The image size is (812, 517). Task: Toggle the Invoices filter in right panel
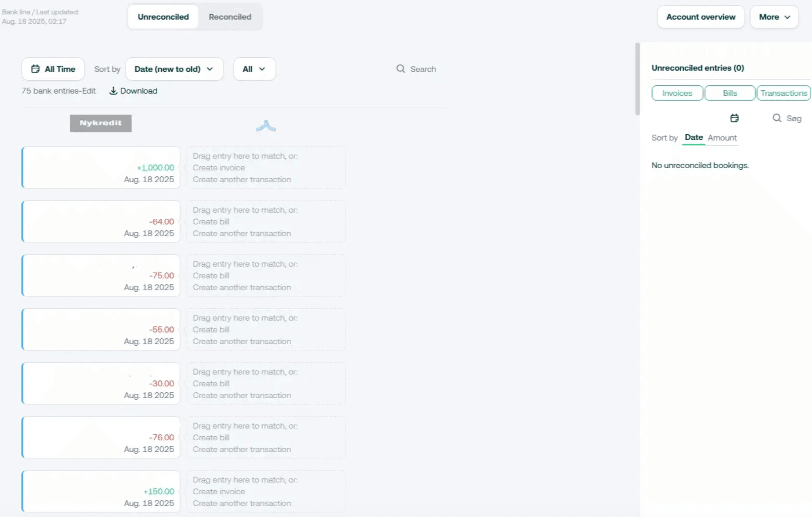[x=677, y=93]
